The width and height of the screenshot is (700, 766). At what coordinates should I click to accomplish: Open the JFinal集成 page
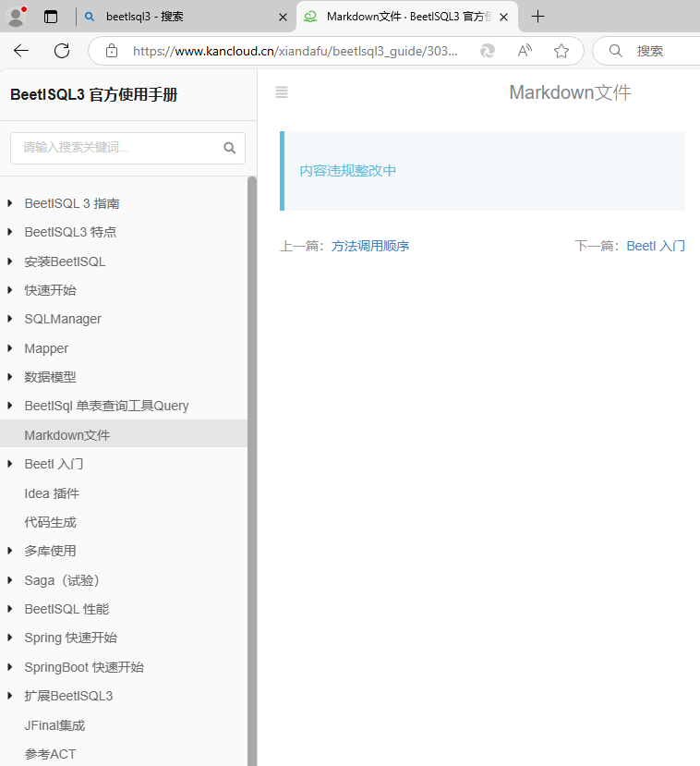click(x=54, y=725)
